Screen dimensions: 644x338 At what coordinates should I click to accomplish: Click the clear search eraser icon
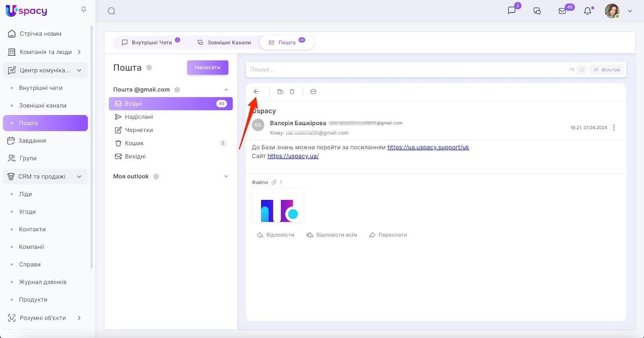point(582,70)
